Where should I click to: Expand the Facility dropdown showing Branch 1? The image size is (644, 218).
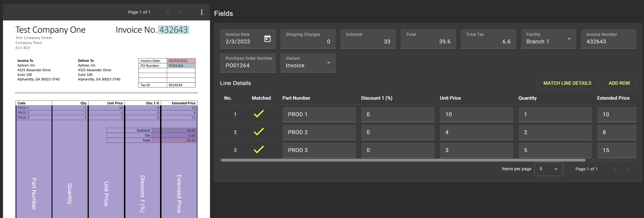(x=569, y=39)
